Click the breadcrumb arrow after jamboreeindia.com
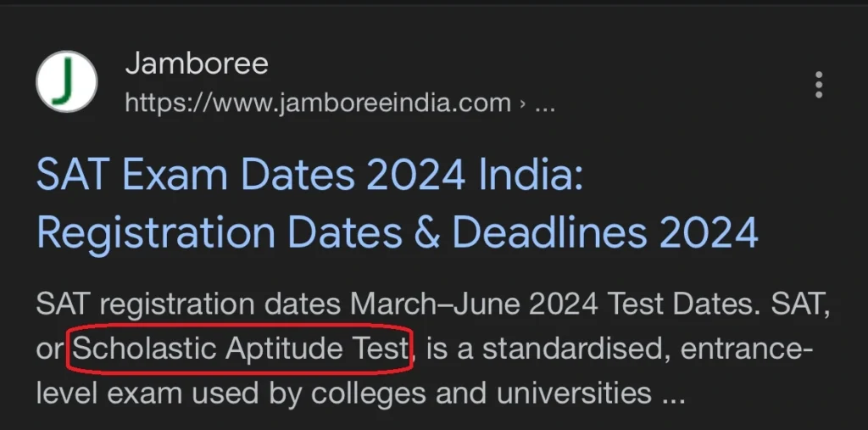 (523, 105)
